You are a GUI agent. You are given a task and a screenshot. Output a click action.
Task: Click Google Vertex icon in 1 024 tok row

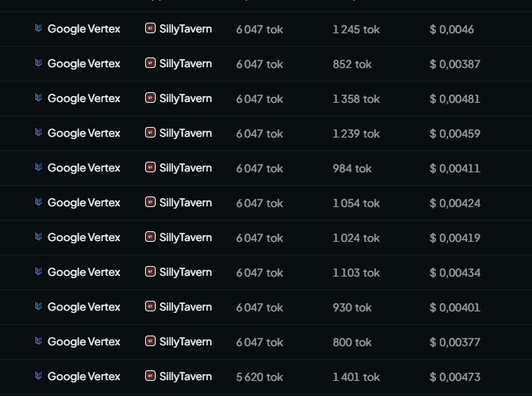coord(39,237)
